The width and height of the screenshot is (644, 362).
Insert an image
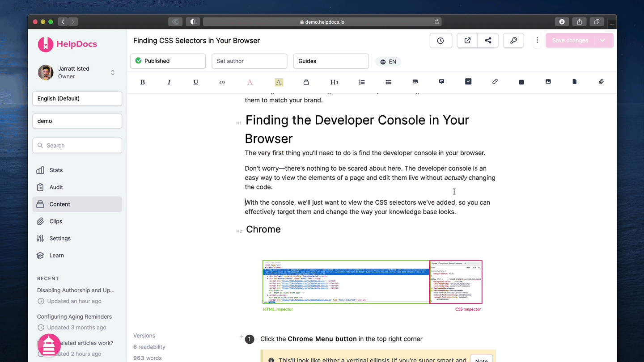[548, 82]
